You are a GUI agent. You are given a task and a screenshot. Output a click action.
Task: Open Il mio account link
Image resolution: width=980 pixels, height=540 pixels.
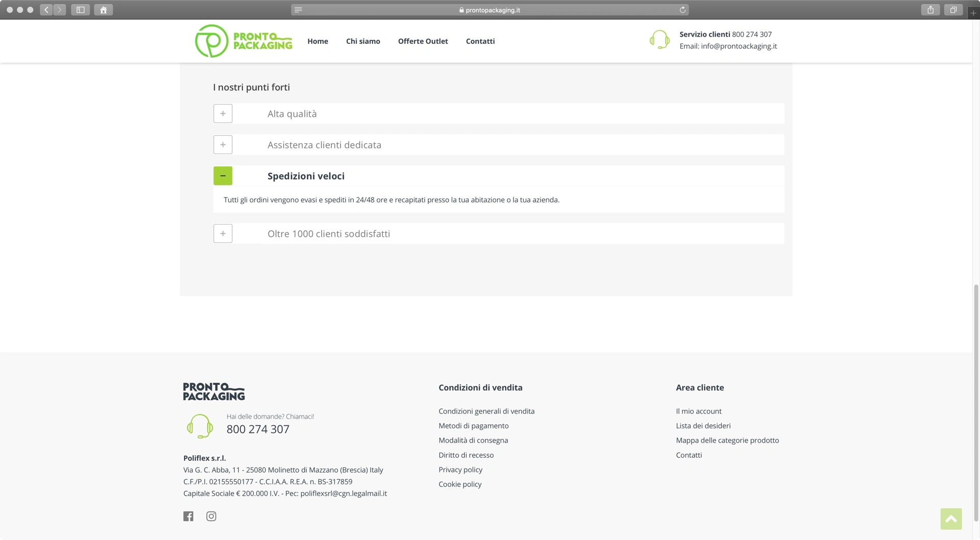pyautogui.click(x=698, y=411)
